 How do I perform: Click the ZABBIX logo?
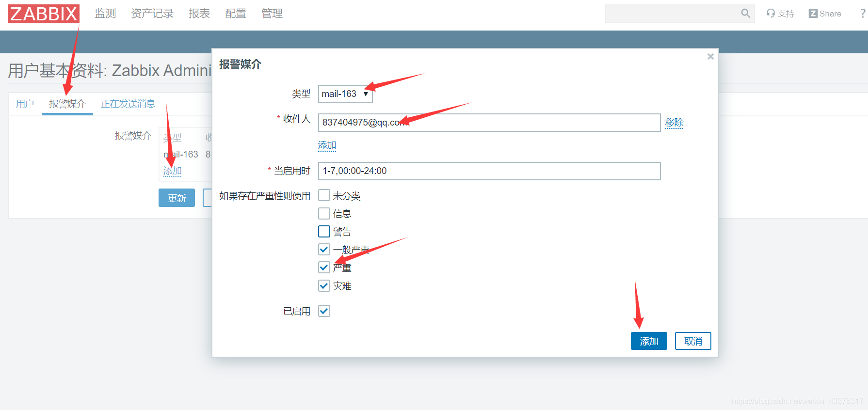[44, 14]
